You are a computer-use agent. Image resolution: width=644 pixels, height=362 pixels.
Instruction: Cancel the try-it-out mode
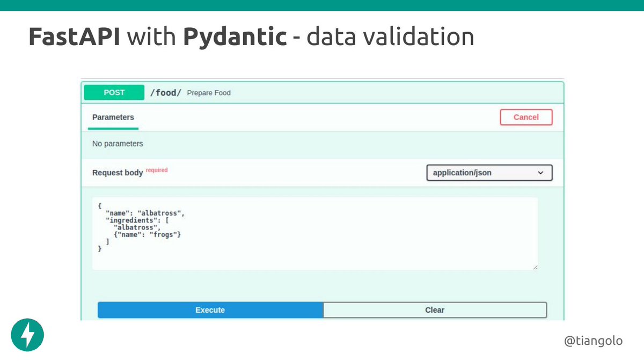(526, 117)
